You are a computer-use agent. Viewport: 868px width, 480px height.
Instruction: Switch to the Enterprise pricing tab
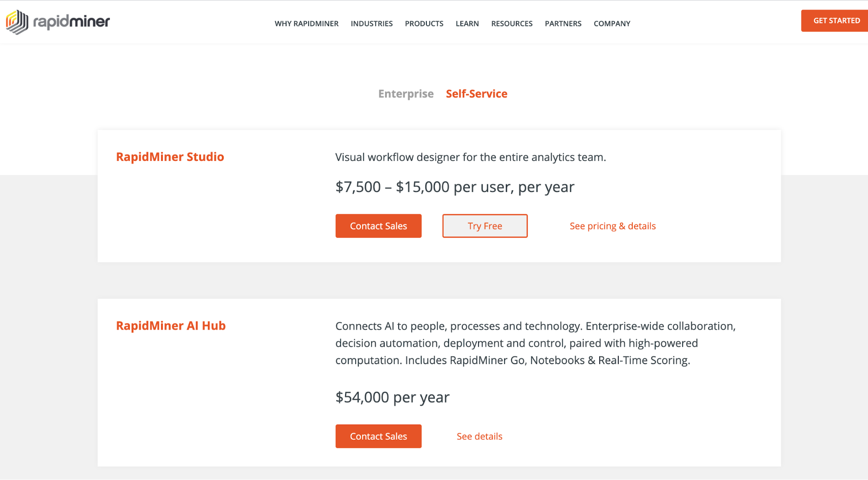pyautogui.click(x=406, y=94)
